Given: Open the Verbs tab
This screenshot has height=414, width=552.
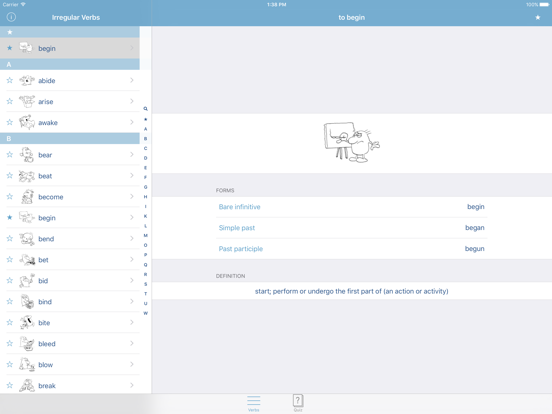Looking at the screenshot, I should tap(253, 403).
